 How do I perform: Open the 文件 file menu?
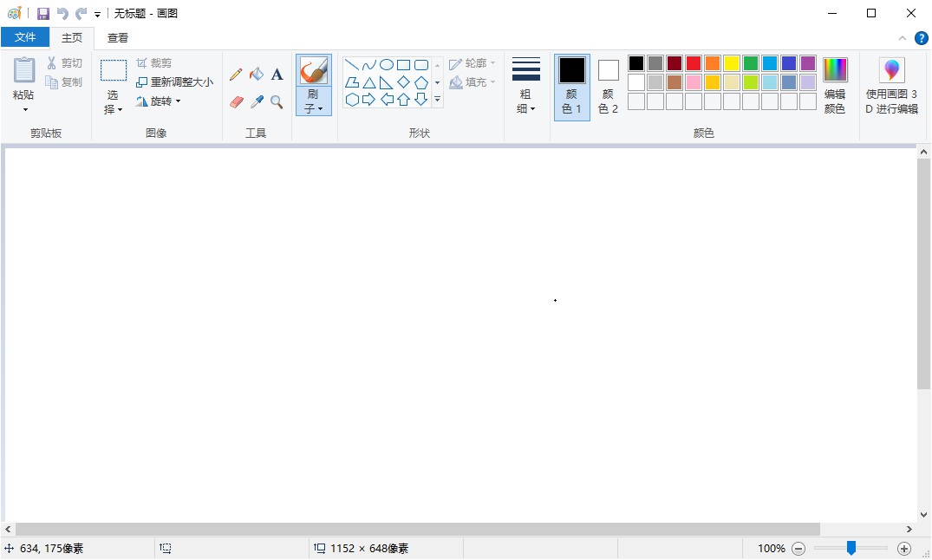(x=25, y=37)
